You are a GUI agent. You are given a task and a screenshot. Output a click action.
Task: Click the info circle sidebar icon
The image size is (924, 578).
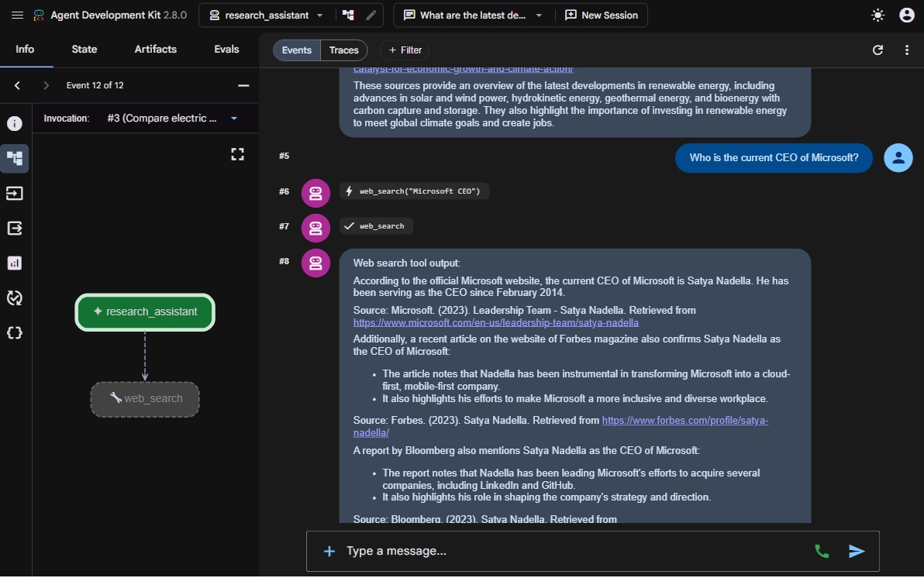point(15,124)
